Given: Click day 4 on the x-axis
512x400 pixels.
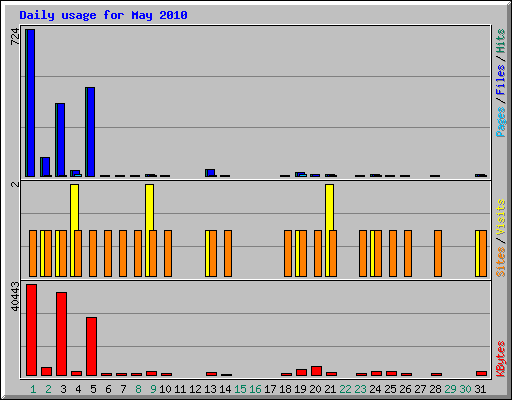Looking at the screenshot, I should [78, 389].
